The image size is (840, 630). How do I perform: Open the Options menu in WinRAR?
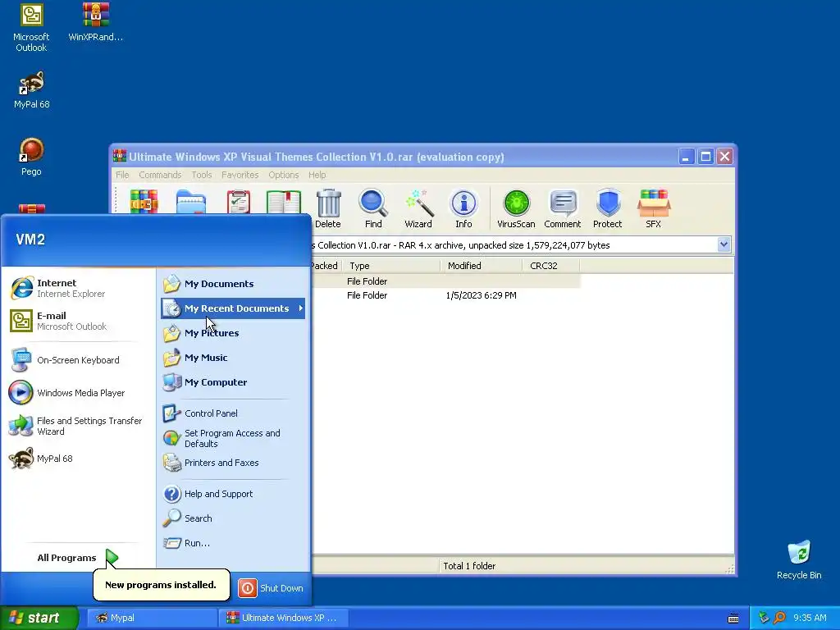click(x=283, y=175)
